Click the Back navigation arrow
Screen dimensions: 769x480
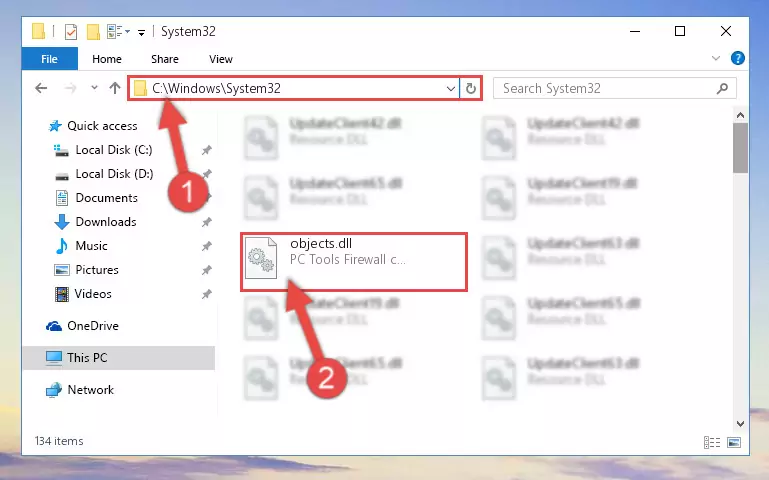41,88
